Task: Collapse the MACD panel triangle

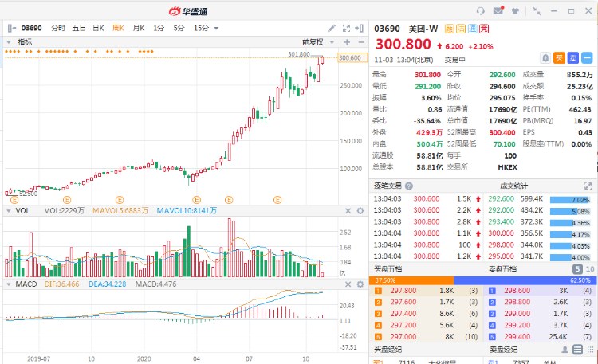Action: [x=9, y=284]
